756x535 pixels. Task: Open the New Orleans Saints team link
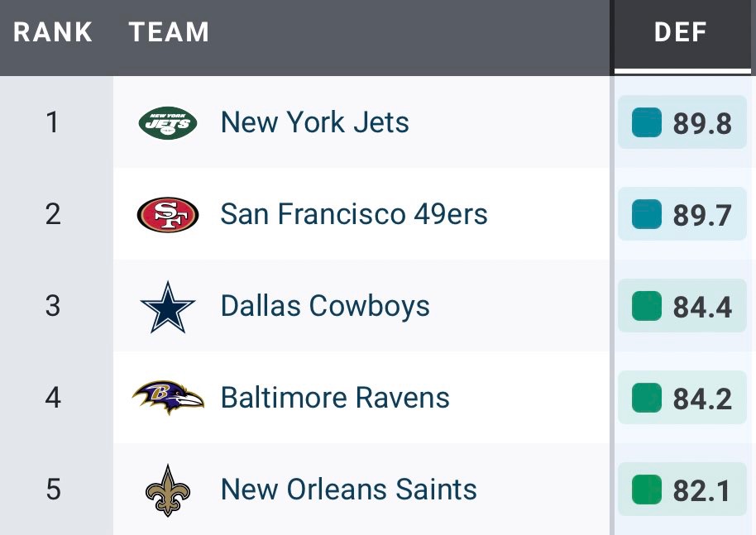(x=348, y=490)
